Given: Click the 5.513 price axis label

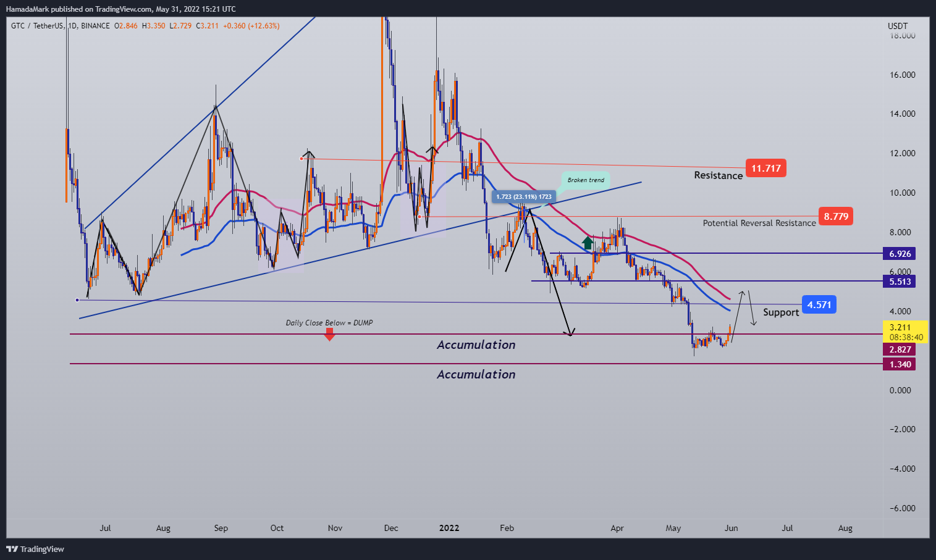Looking at the screenshot, I should coord(900,282).
